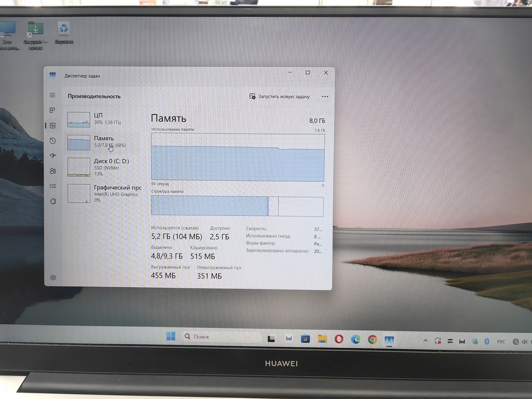Click the 4,8/9,3 ГБ committed value
The width and height of the screenshot is (532, 399).
click(167, 256)
